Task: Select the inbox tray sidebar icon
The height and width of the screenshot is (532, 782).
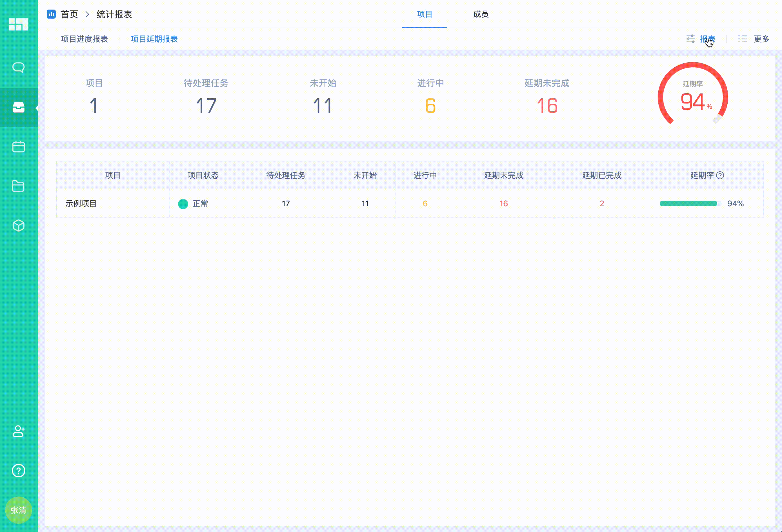Action: [19, 107]
